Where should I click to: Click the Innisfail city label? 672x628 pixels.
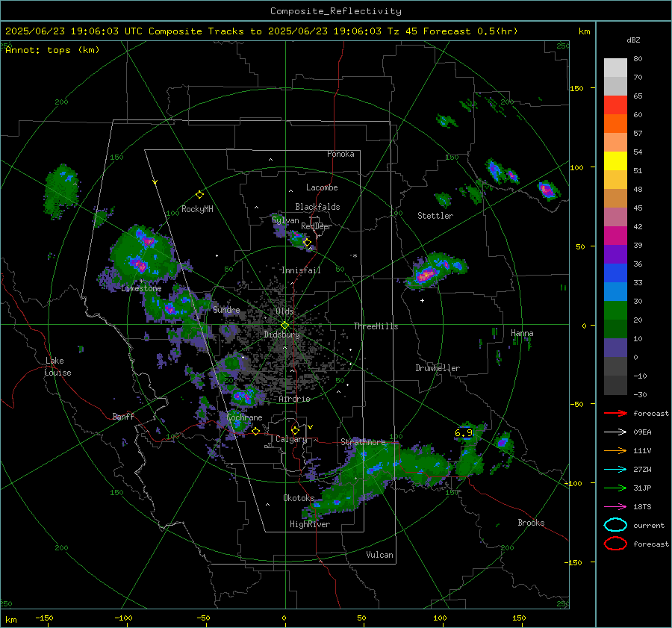(x=301, y=270)
